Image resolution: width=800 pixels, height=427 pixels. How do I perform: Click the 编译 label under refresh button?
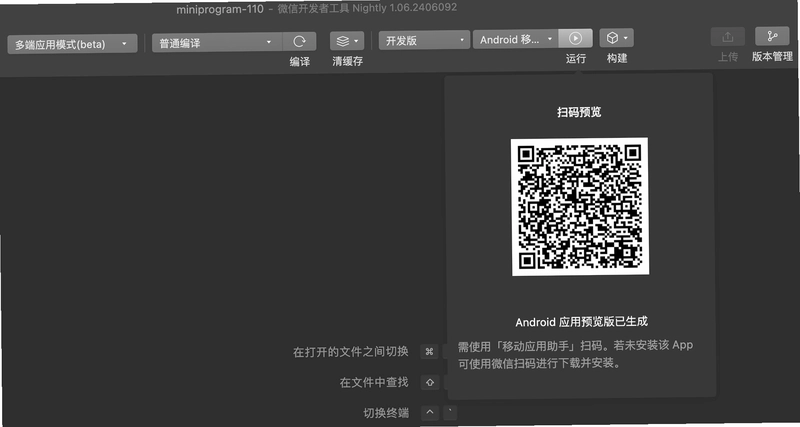299,62
